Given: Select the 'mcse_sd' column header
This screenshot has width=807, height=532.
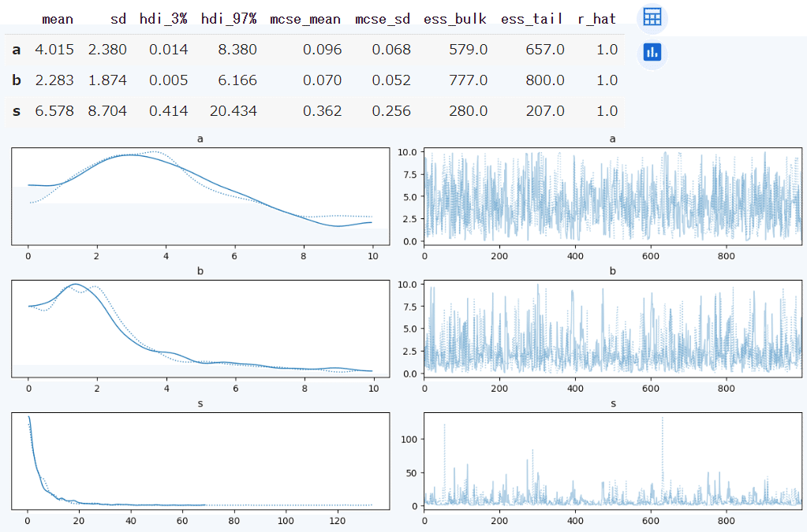Looking at the screenshot, I should pyautogui.click(x=383, y=20).
